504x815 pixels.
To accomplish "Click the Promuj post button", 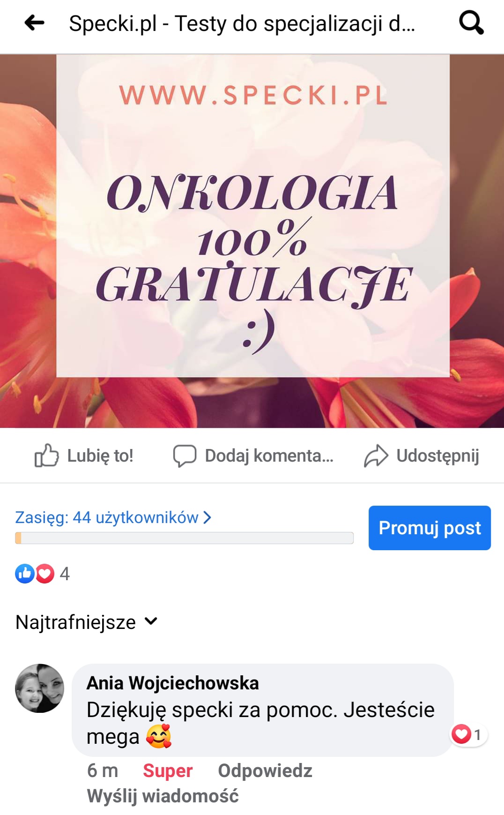I will [x=430, y=528].
